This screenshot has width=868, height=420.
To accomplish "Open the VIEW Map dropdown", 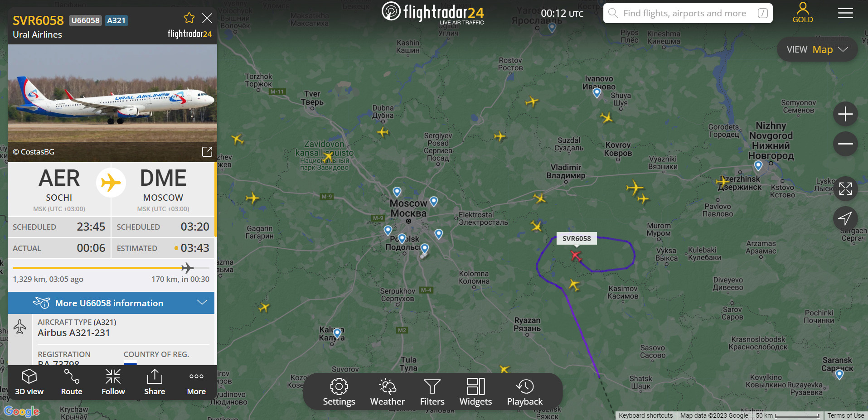I will [817, 49].
